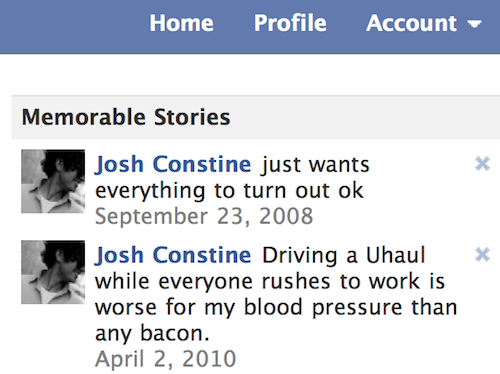Open Profile from the navigation bar
The height and width of the screenshot is (374, 500).
290,23
